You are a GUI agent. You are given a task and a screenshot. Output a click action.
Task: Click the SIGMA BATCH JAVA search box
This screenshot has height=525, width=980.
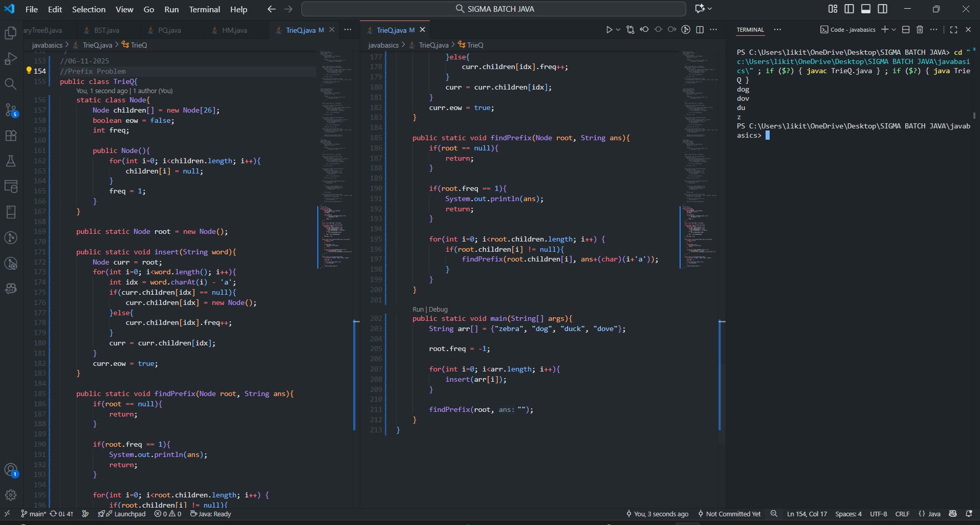coord(493,9)
